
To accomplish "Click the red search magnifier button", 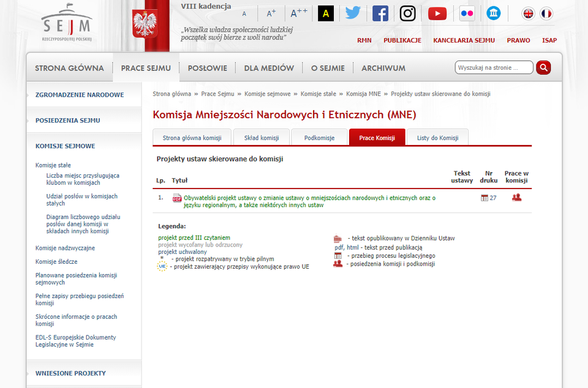I will (x=543, y=67).
